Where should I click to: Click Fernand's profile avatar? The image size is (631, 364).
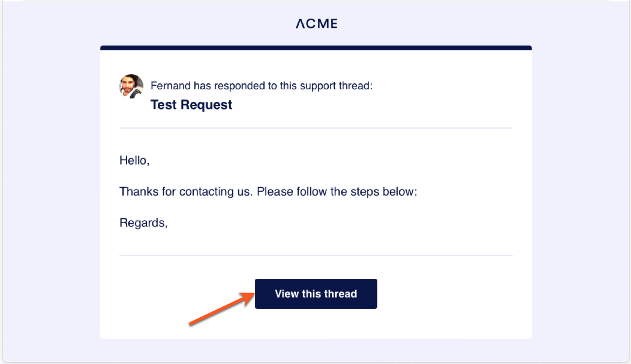pos(131,86)
